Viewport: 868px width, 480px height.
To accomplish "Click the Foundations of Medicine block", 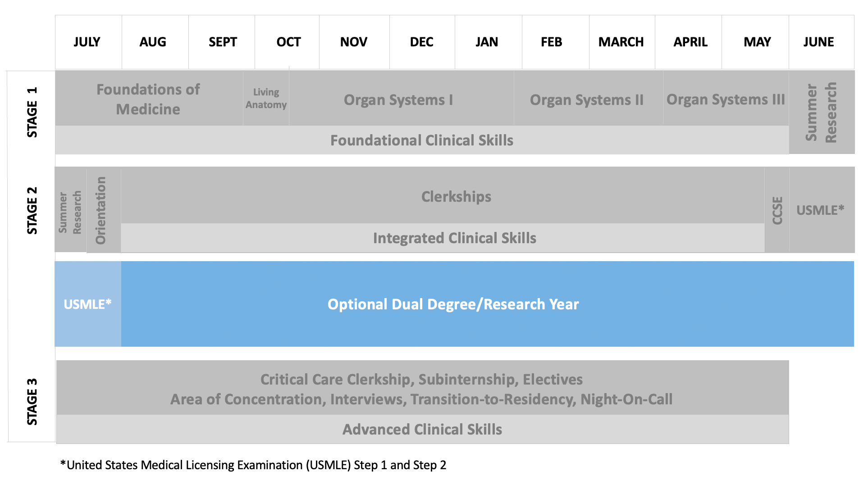I will coord(148,99).
